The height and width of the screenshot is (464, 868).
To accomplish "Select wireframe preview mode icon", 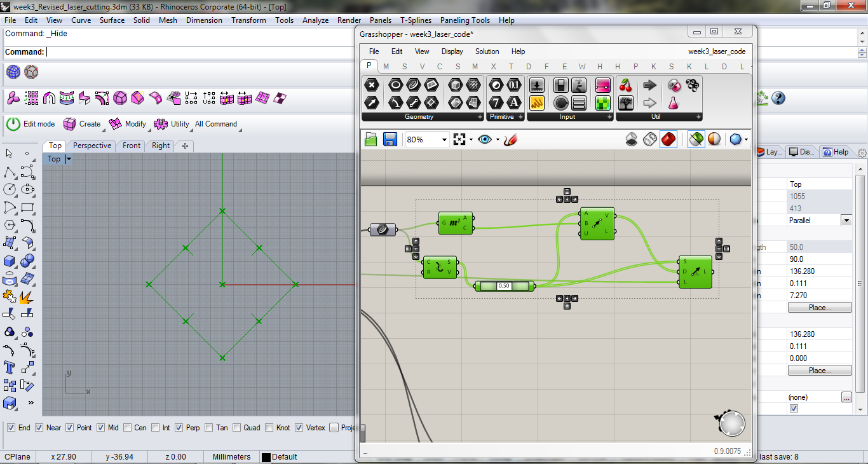I will [650, 139].
